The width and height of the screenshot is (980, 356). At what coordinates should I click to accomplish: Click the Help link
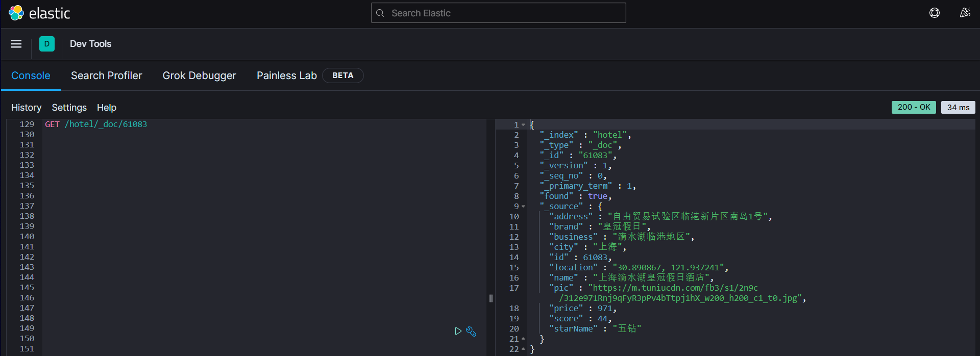tap(107, 108)
